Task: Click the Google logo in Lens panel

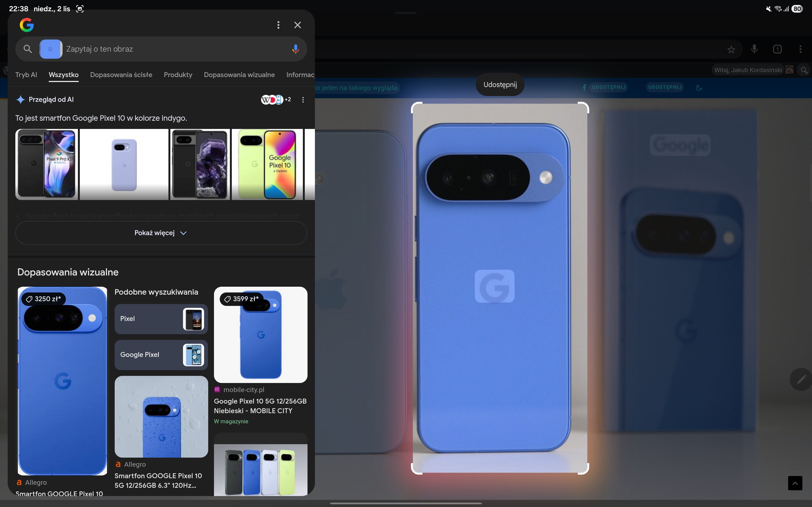Action: [27, 25]
